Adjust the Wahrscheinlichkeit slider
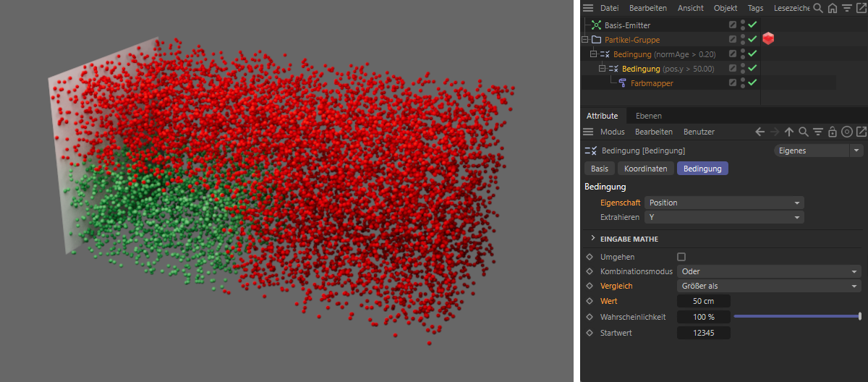Screen dimensions: 868x382 [x=797, y=316]
